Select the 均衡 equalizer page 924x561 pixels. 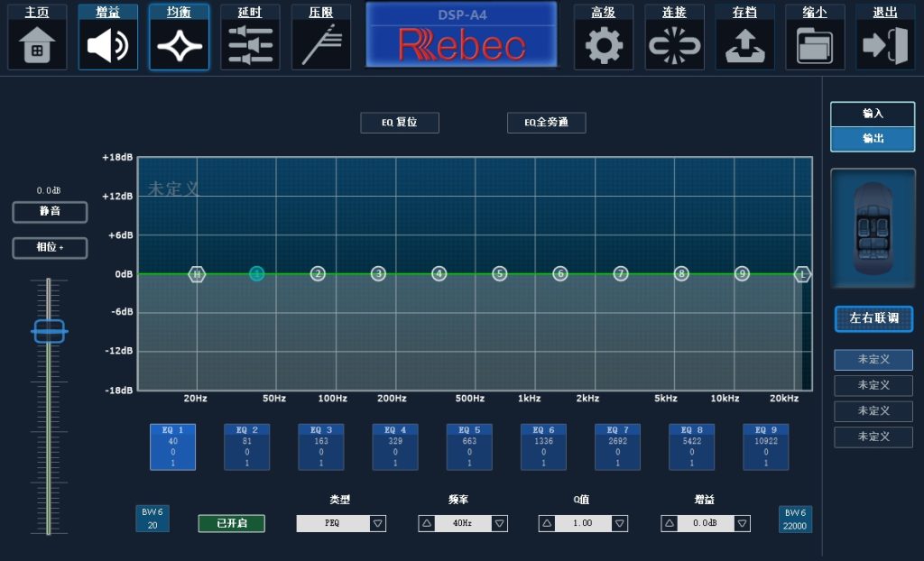[x=180, y=37]
